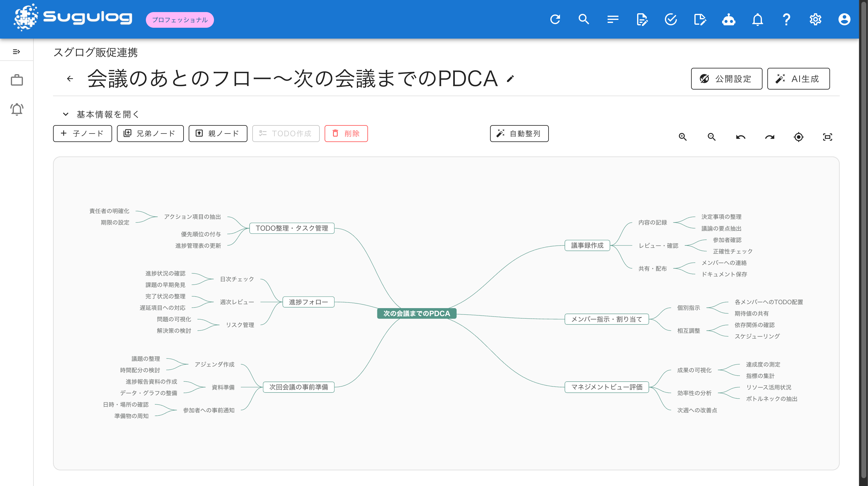This screenshot has width=868, height=486.
Task: Toggle fullscreen view of the map
Action: tap(828, 137)
